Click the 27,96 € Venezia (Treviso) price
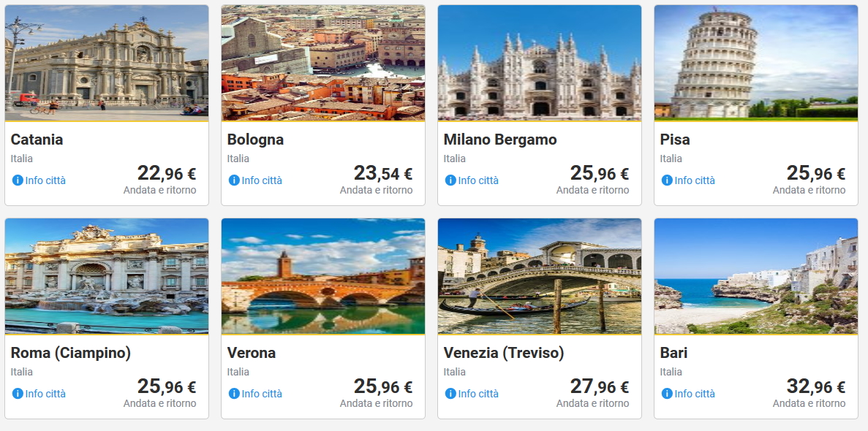The image size is (868, 431). tap(600, 387)
